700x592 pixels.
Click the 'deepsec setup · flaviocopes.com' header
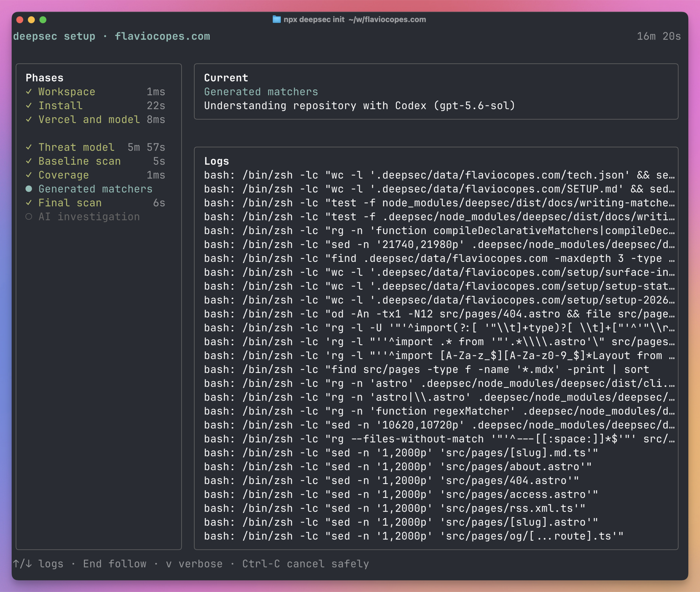click(x=112, y=36)
